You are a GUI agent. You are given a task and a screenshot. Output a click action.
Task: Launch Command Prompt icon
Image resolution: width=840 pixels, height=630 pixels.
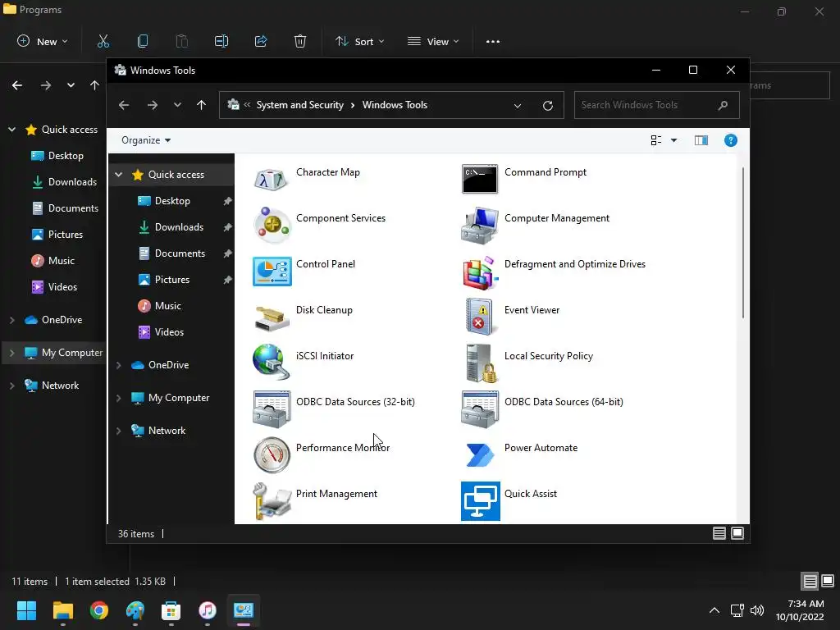click(x=479, y=179)
